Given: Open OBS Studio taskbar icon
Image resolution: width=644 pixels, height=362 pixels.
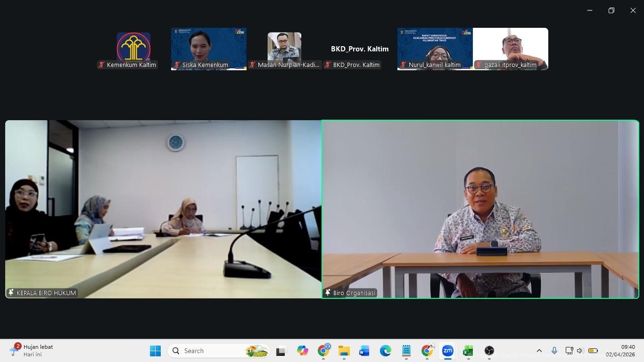Looking at the screenshot, I should click(x=489, y=351).
